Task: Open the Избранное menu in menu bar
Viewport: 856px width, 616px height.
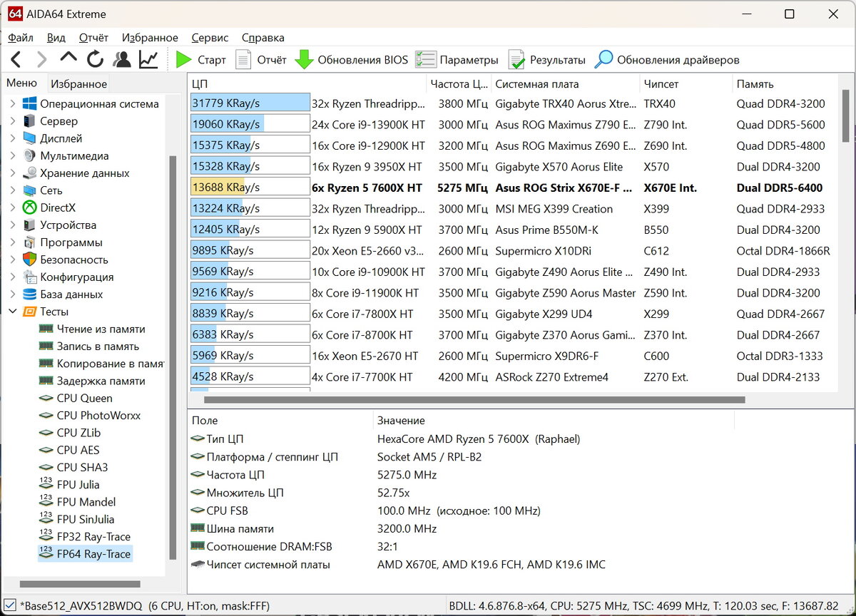Action: point(150,38)
